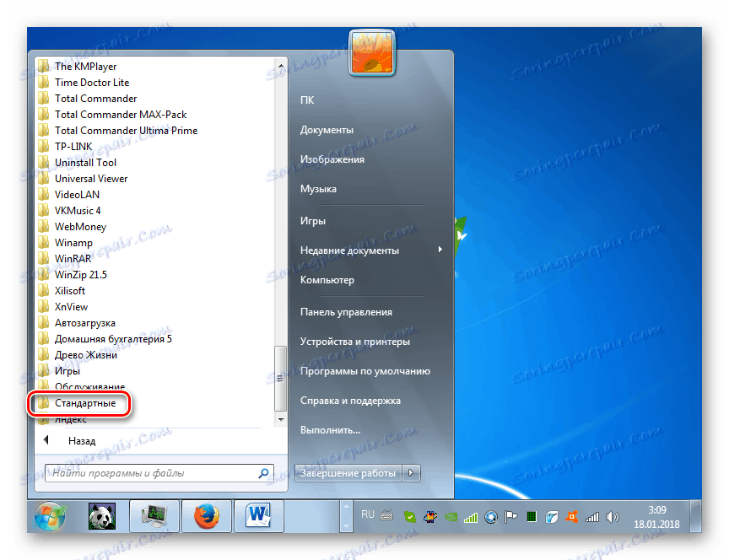The image size is (729, 560).
Task: Click the WinRAR folder icon
Action: [43, 259]
